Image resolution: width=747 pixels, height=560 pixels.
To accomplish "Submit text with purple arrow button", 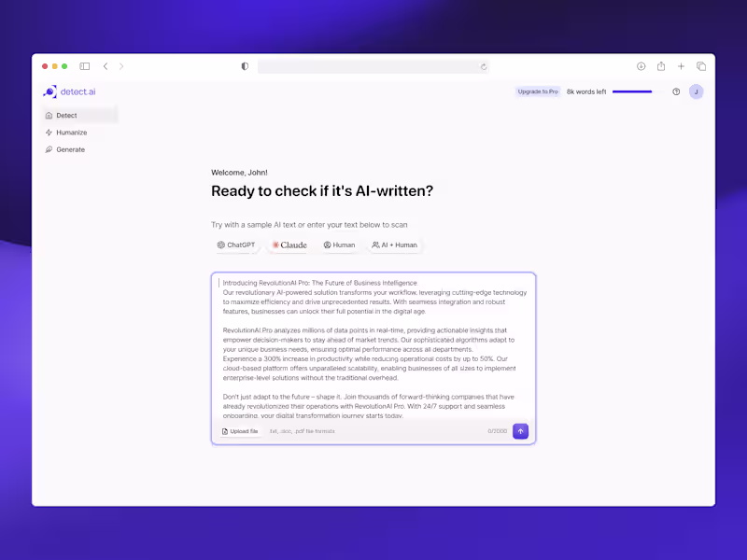I will pos(521,431).
